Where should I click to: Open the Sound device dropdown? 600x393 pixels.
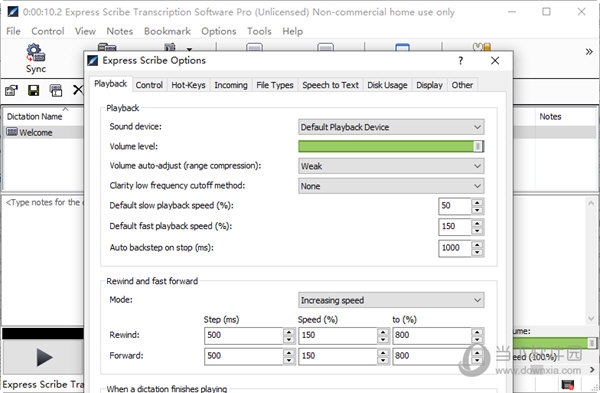(391, 127)
